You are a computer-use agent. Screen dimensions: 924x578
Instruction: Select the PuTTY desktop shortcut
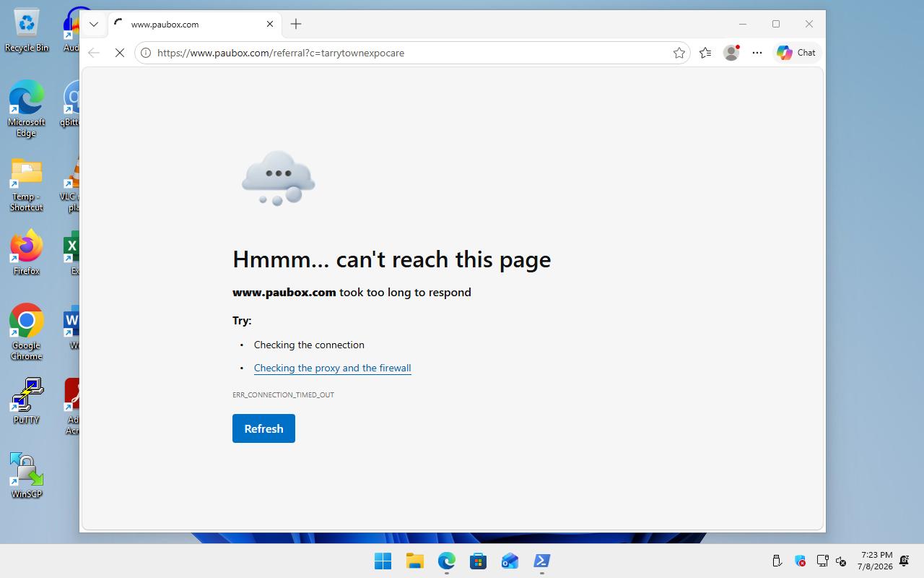[x=27, y=400]
